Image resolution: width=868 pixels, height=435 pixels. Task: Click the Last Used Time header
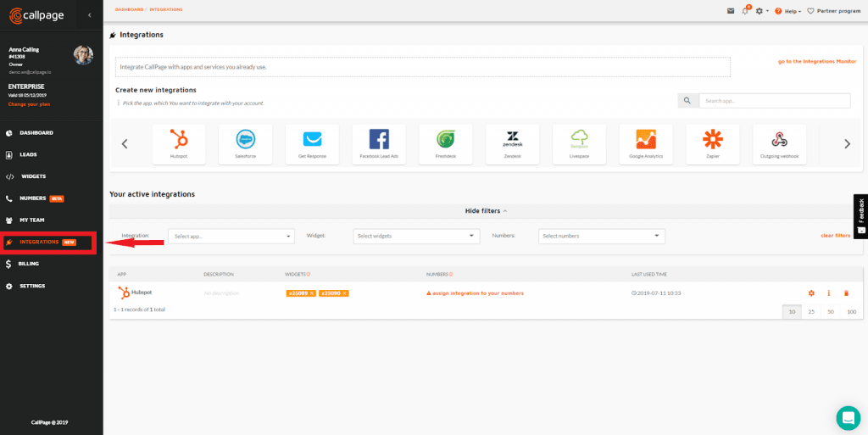pos(650,274)
